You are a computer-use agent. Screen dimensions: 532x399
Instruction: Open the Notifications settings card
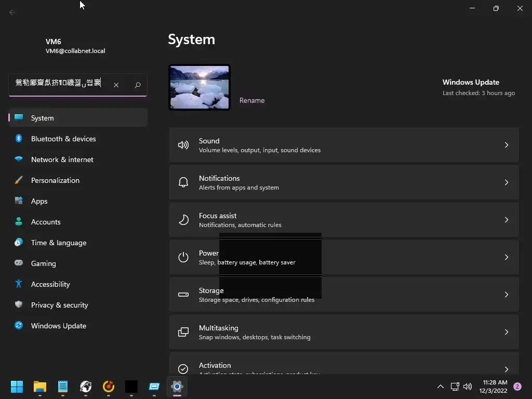point(344,182)
